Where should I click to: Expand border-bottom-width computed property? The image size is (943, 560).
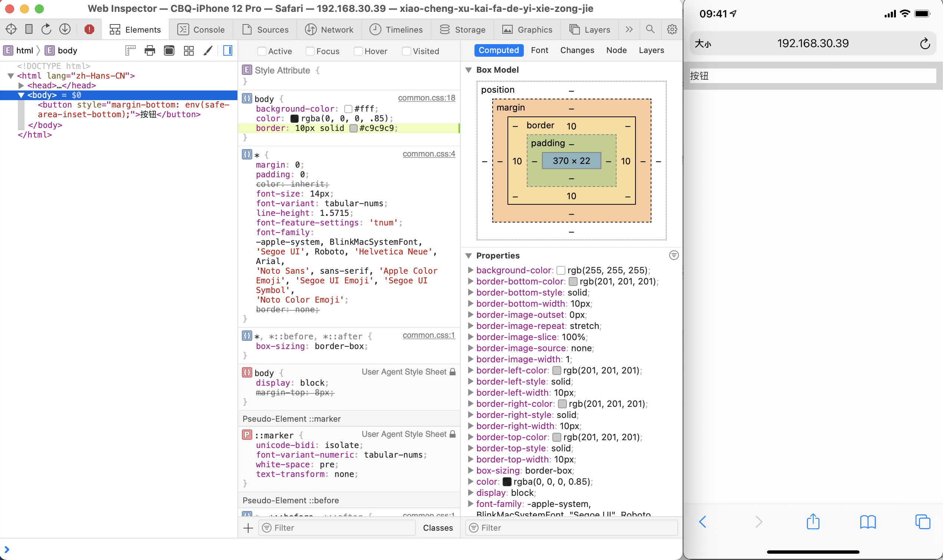click(470, 303)
